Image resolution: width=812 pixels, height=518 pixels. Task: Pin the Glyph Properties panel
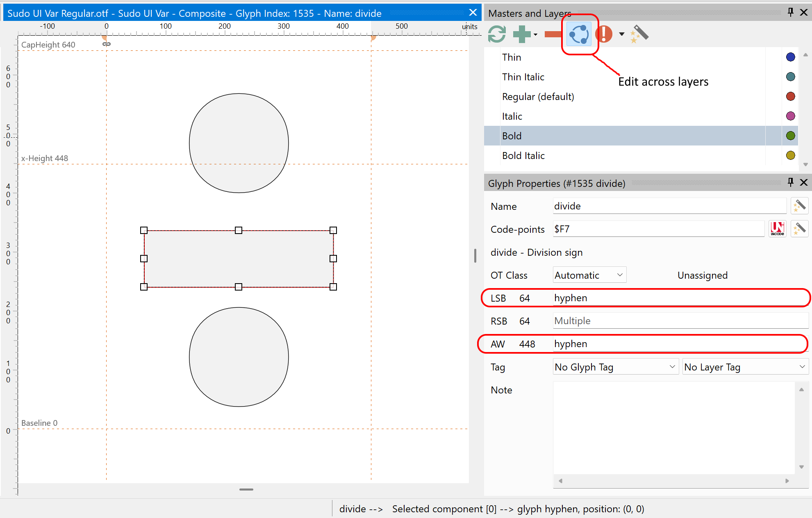coord(791,182)
